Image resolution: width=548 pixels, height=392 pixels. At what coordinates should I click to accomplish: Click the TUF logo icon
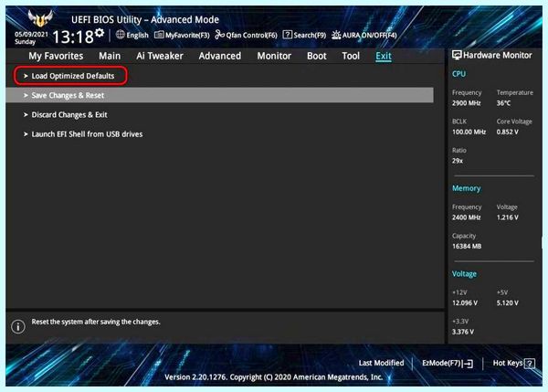(x=40, y=18)
